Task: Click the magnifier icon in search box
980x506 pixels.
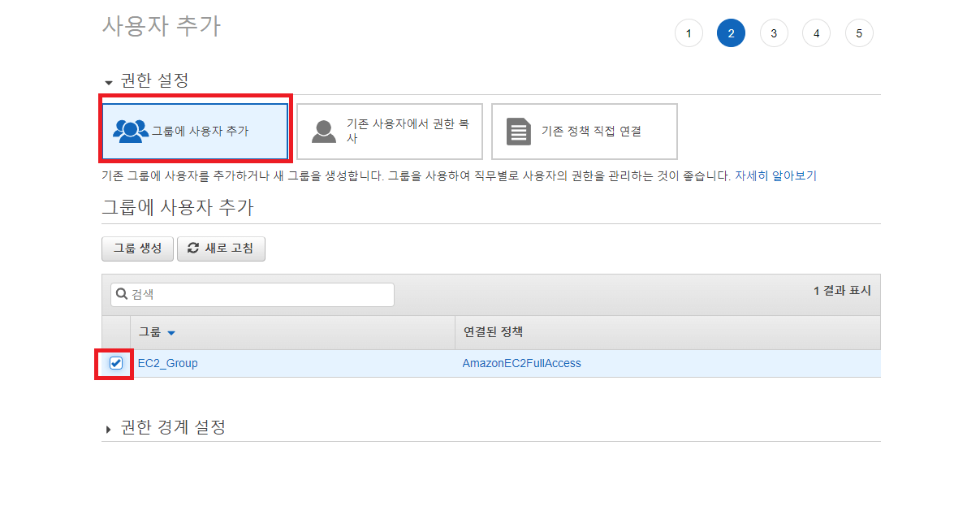Action: [122, 295]
